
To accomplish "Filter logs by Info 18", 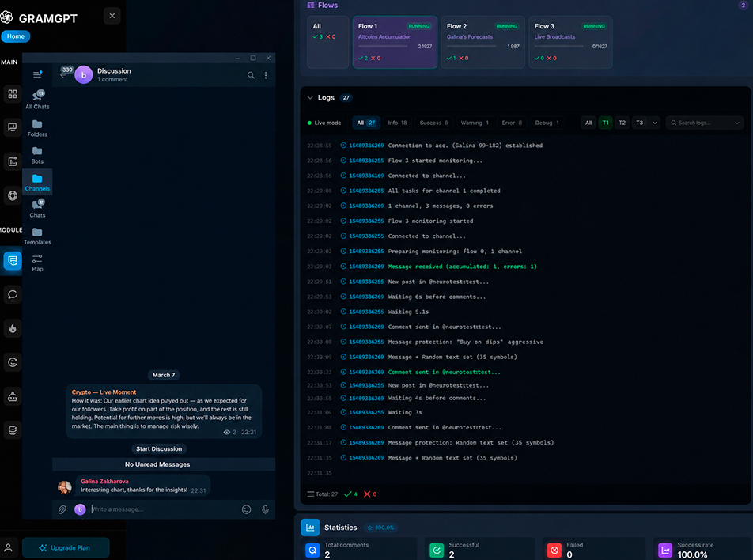I will click(x=397, y=123).
